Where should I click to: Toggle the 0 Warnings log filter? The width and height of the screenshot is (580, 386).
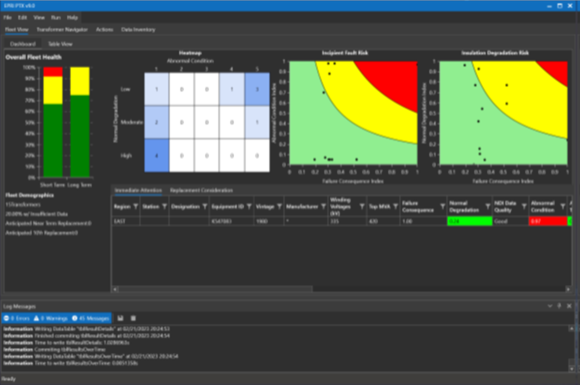(x=51, y=318)
